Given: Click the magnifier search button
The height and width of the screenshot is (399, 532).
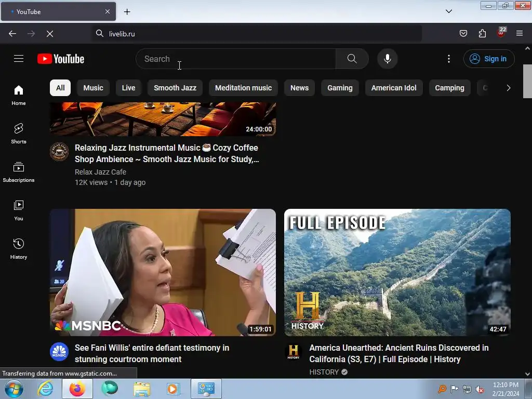Looking at the screenshot, I should 352,59.
